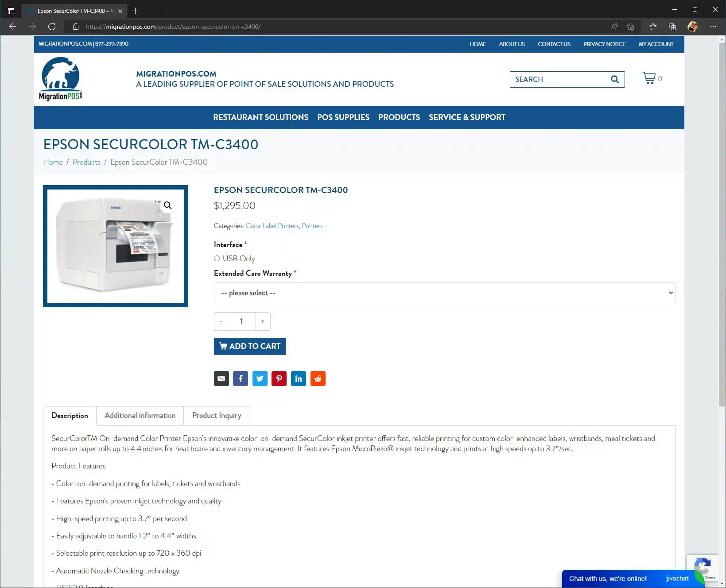Click the $1,295.00 price text

pos(235,206)
